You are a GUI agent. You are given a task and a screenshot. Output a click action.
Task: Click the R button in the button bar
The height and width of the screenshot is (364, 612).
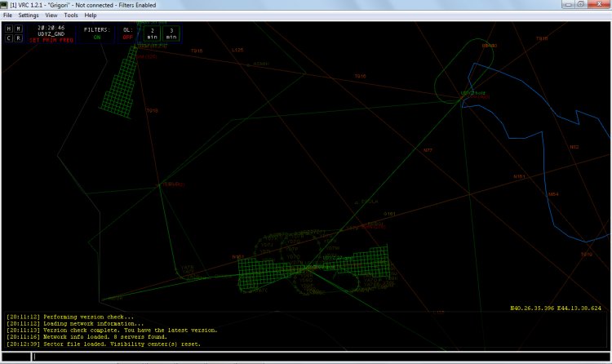click(18, 38)
